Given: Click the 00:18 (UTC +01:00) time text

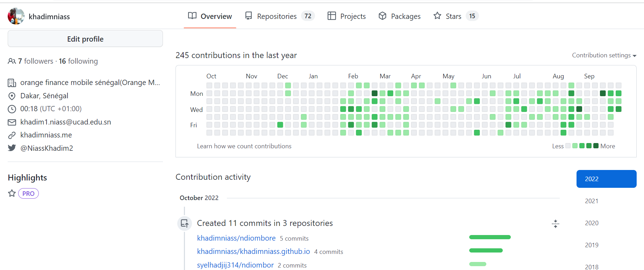Looking at the screenshot, I should pyautogui.click(x=51, y=109).
